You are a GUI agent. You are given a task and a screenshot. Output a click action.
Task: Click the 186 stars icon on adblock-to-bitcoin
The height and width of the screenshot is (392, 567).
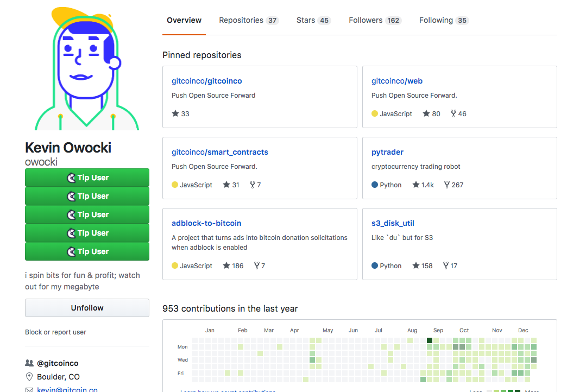226,265
